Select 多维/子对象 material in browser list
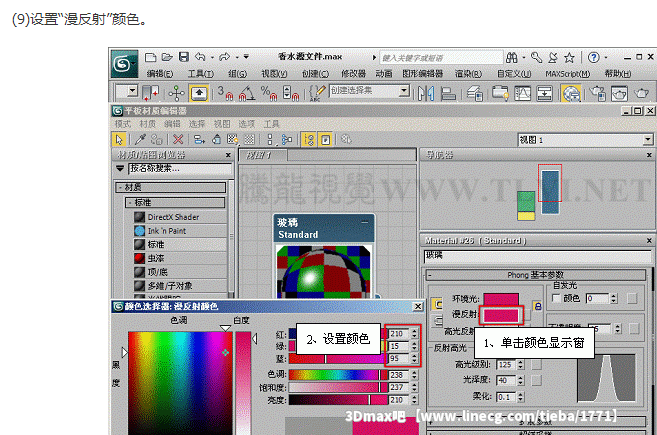Screen dimensions: 657x435 pos(180,286)
